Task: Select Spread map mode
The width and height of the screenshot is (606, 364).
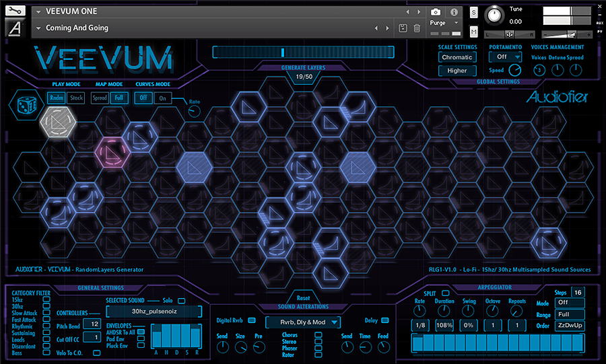Action: click(100, 98)
